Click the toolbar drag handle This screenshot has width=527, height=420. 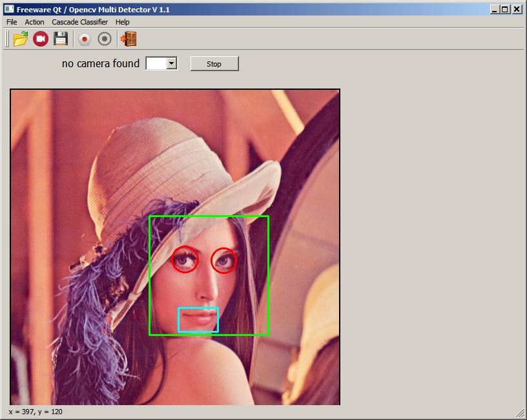(x=7, y=39)
